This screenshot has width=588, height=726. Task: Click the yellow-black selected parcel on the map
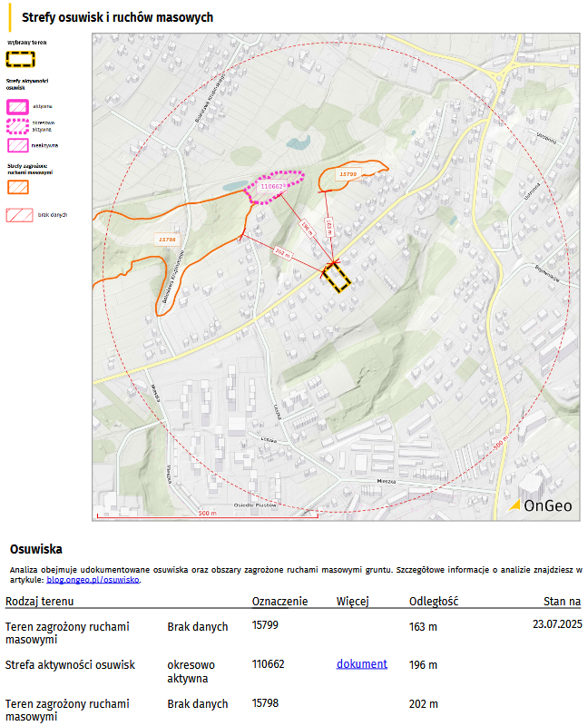tap(338, 276)
